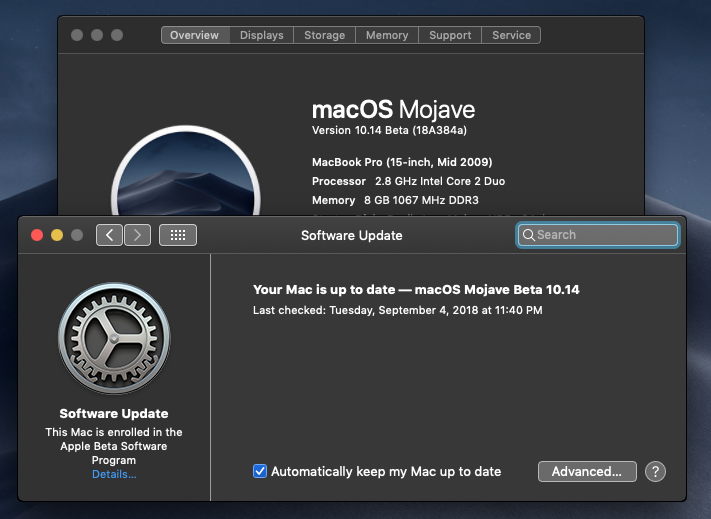
Task: Click the Software Update gear icon
Action: click(114, 338)
